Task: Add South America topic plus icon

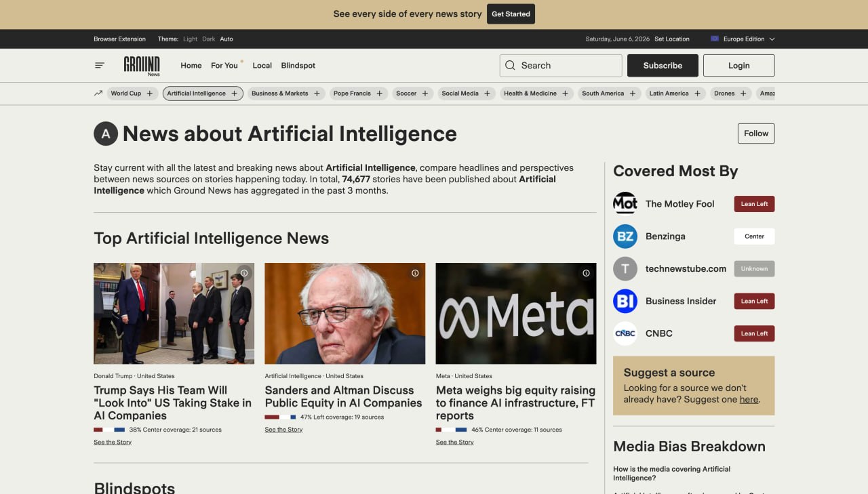Action: pyautogui.click(x=633, y=94)
